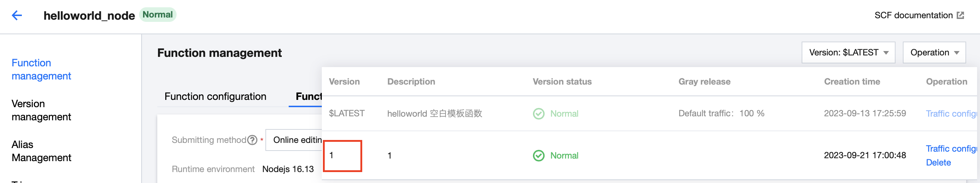Open the SCF documentation external link icon
The height and width of the screenshot is (183, 980).
point(960,15)
